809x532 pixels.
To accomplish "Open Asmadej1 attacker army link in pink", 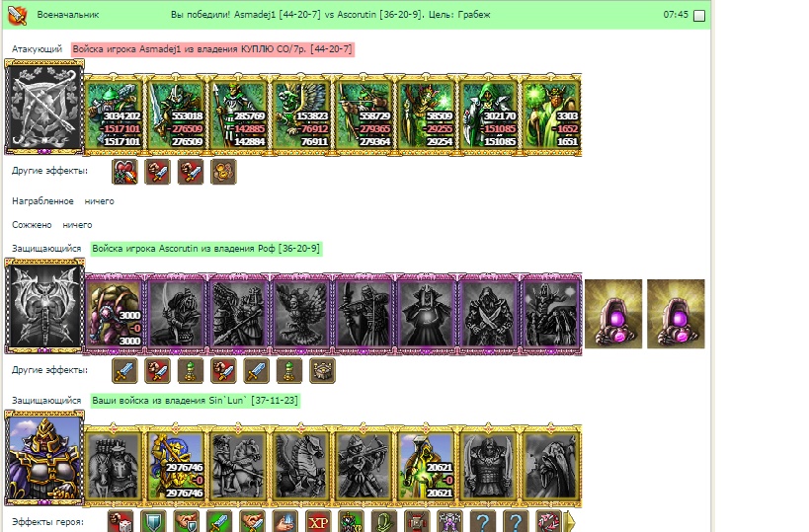I will point(212,49).
